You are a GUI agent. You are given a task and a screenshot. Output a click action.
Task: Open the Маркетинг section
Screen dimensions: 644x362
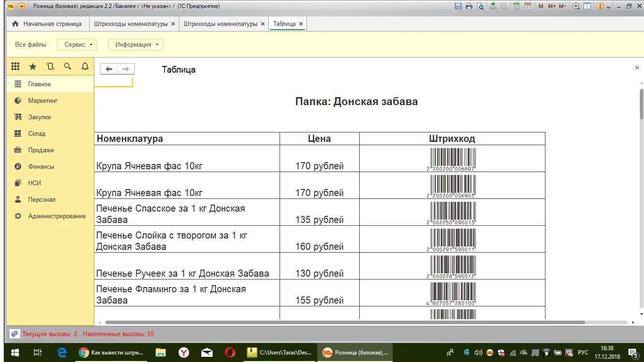pyautogui.click(x=50, y=100)
